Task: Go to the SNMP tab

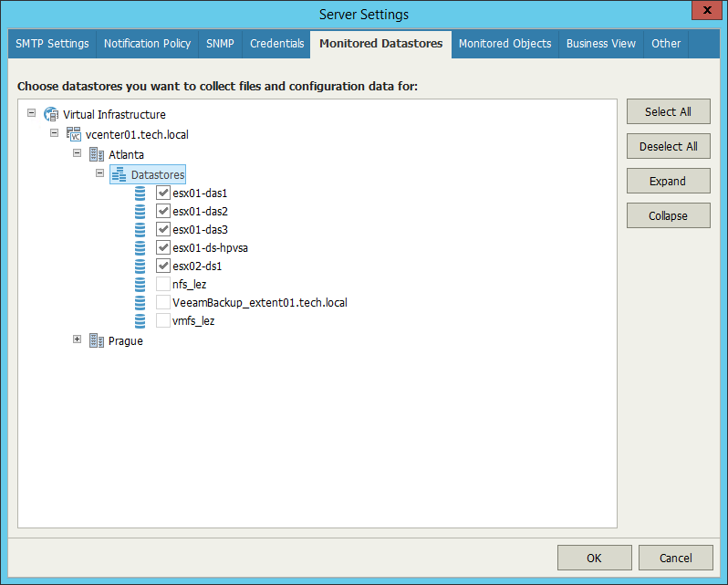Action: 220,44
